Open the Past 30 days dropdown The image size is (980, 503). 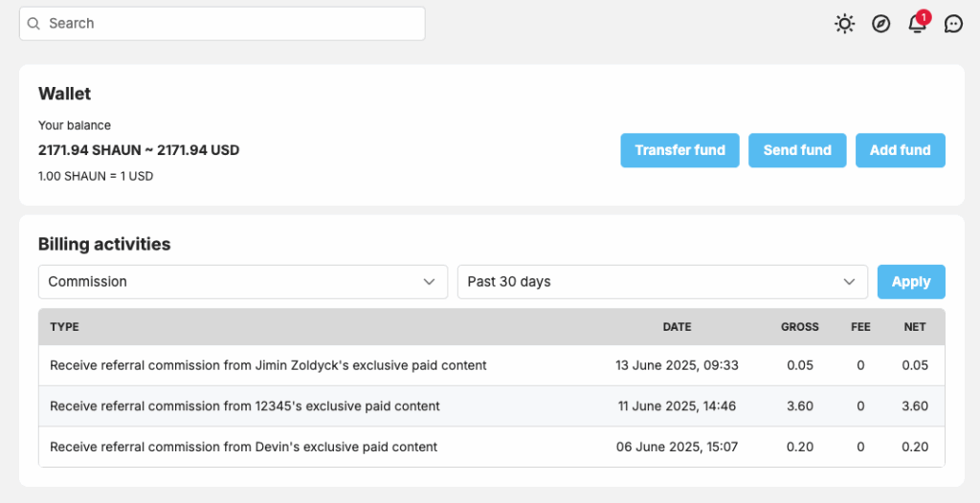662,282
